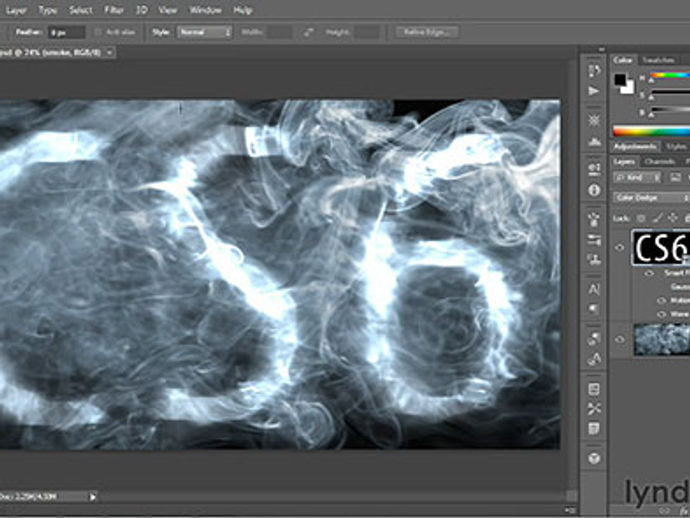Hide the CS6 layer
The height and width of the screenshot is (518, 690).
tap(620, 248)
